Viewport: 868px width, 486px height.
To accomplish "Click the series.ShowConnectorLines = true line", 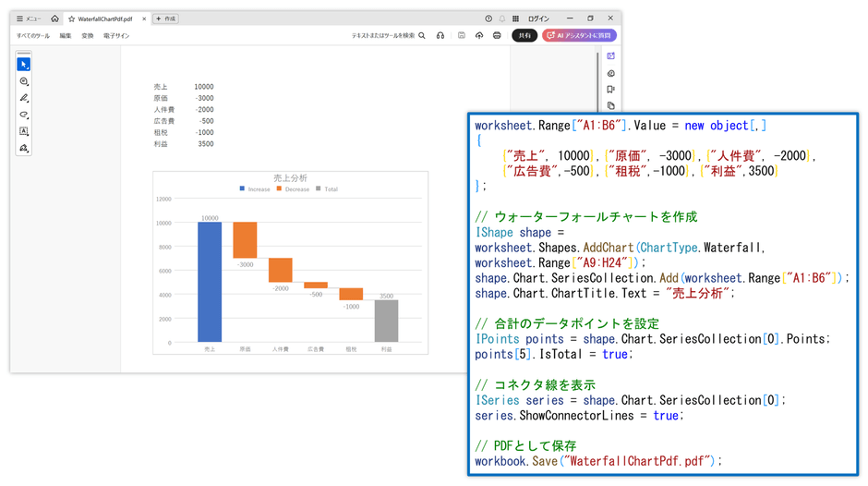I will (580, 416).
